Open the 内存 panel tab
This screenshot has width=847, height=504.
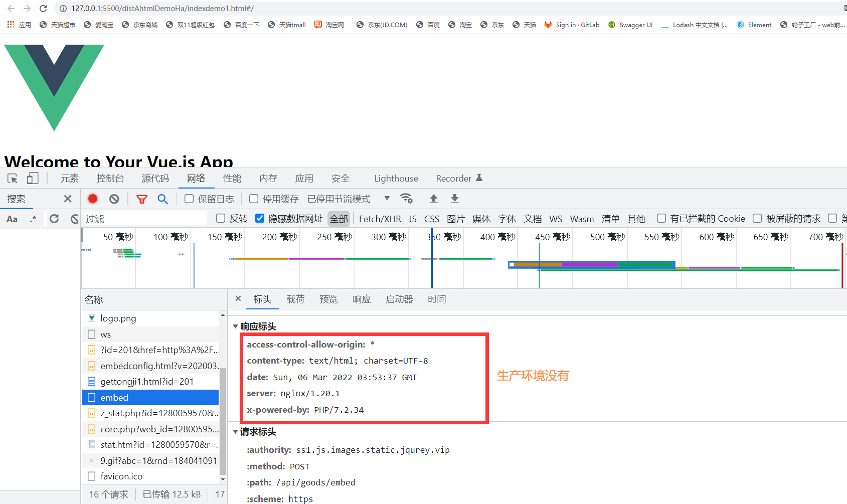tap(268, 179)
